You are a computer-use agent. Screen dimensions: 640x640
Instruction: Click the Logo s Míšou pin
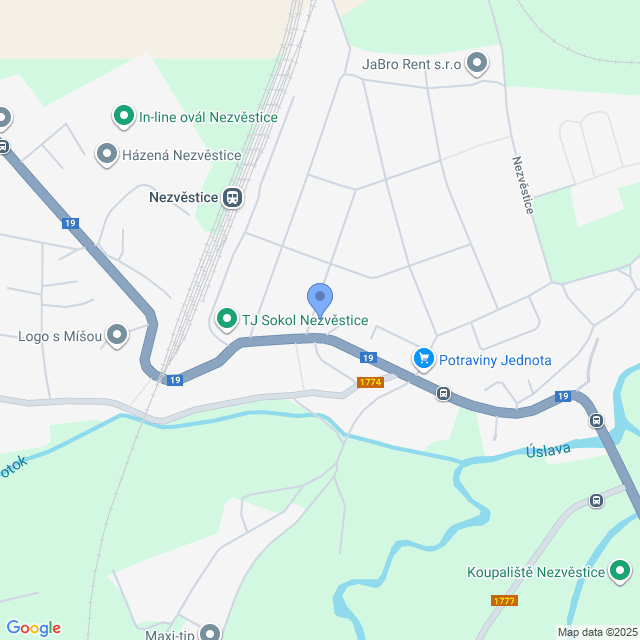[117, 336]
